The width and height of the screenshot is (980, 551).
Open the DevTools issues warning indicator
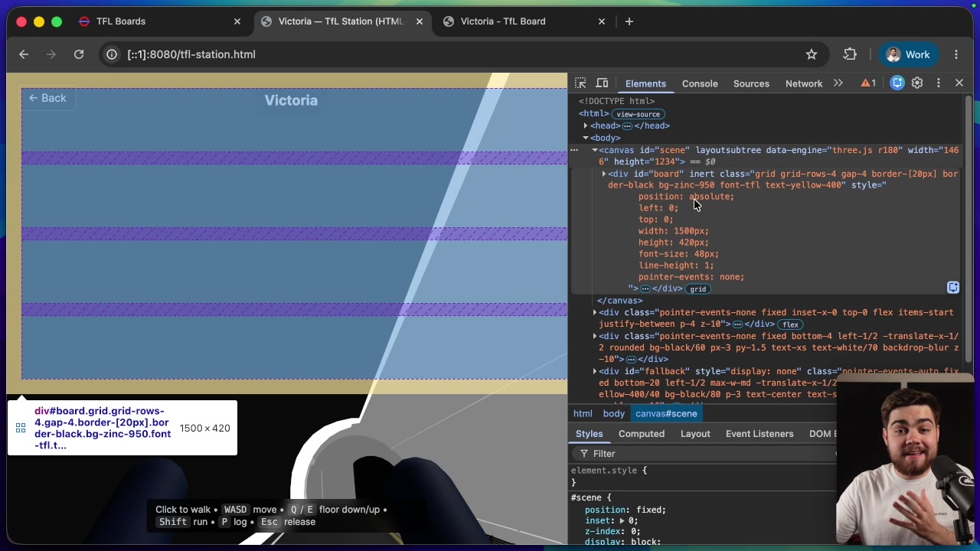pyautogui.click(x=867, y=83)
